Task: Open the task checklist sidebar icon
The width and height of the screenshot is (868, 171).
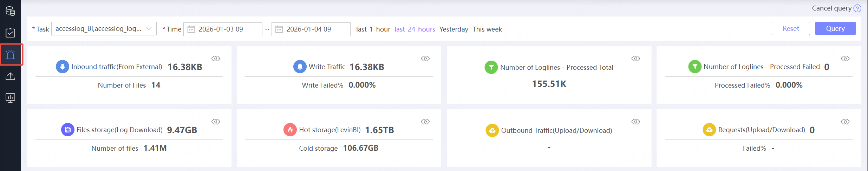Action: point(10,33)
